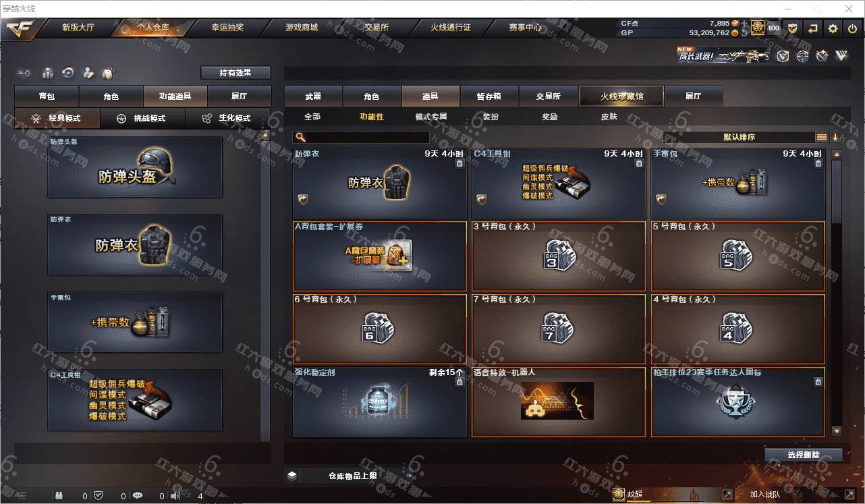Toggle the speaker volume icon in status bar
Screen dimensions: 865x504
pos(175,496)
